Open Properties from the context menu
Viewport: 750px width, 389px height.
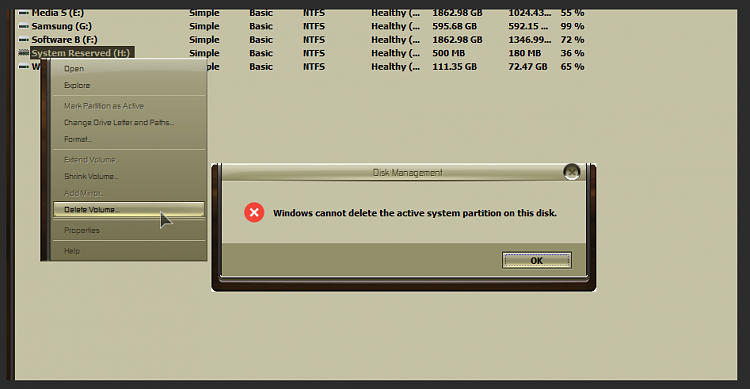[x=82, y=231]
